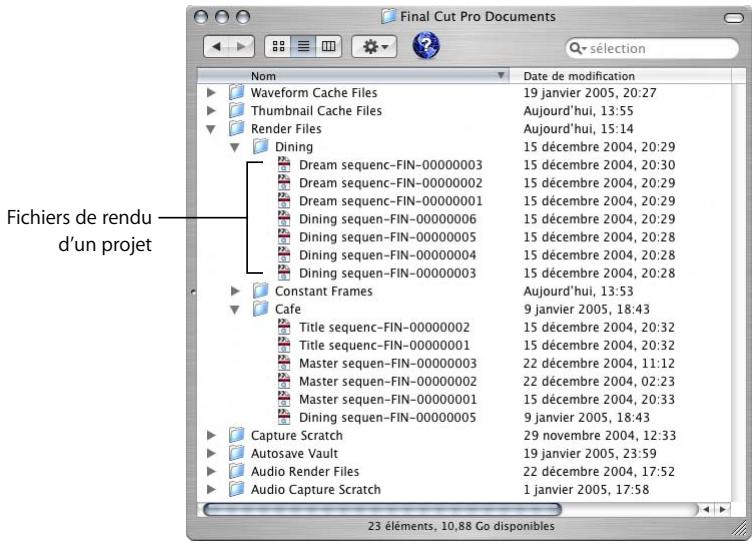Open the gear Action menu
Screen dimensions: 753x545
coord(374,47)
